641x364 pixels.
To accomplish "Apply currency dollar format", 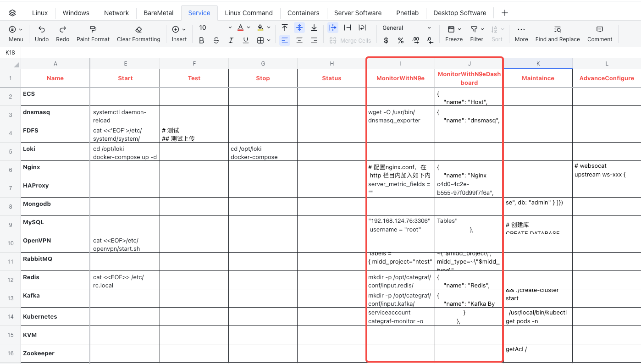I will click(x=386, y=40).
